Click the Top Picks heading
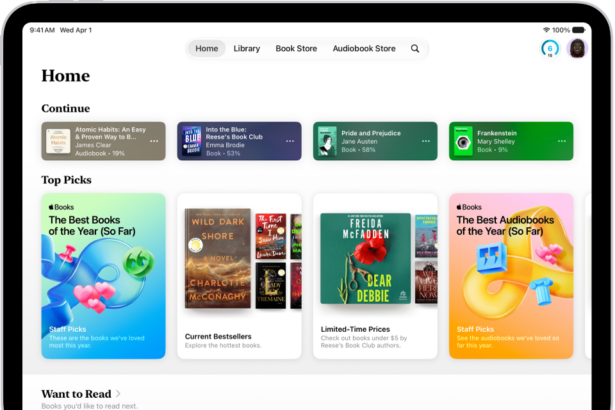This screenshot has width=615, height=410. point(66,180)
